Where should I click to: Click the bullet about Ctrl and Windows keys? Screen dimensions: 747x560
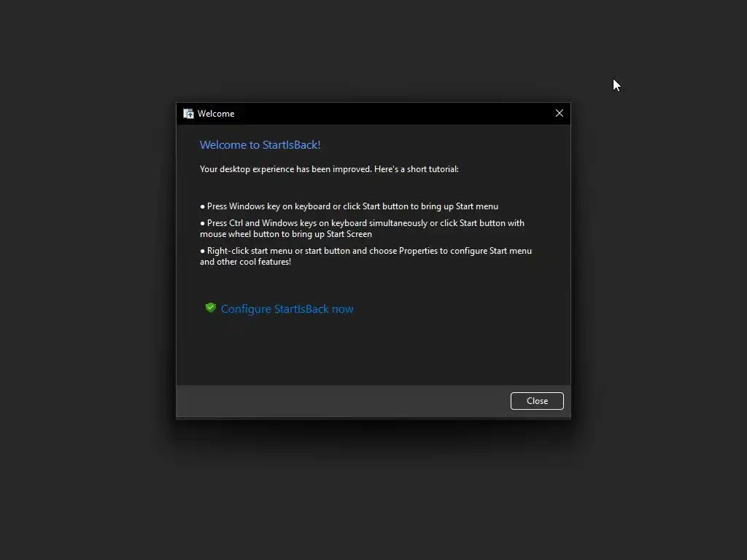point(362,228)
